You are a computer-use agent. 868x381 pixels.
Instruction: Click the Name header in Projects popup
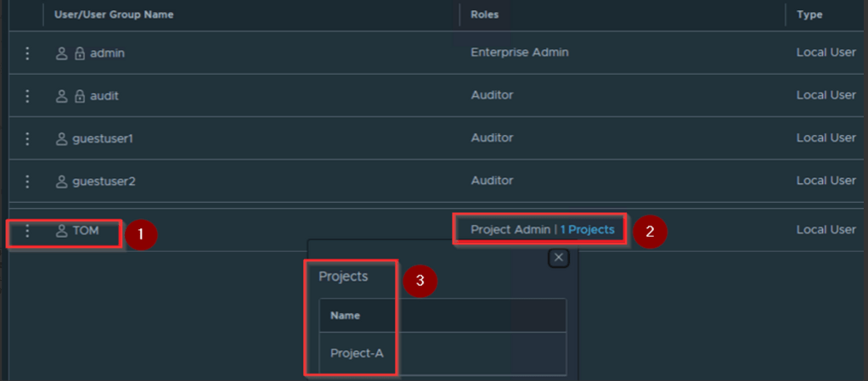click(x=345, y=316)
